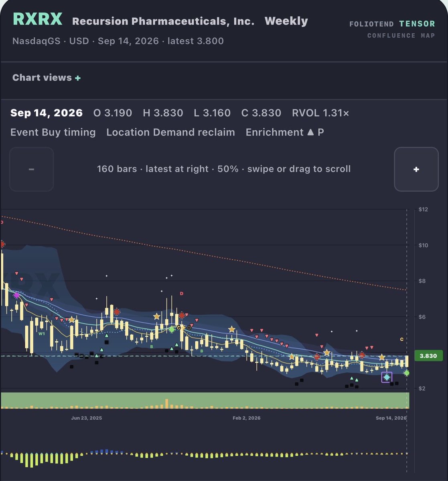Image resolution: width=448 pixels, height=481 pixels.
Task: Click the Feb 2, 2026 date axis label
Action: pyautogui.click(x=247, y=418)
